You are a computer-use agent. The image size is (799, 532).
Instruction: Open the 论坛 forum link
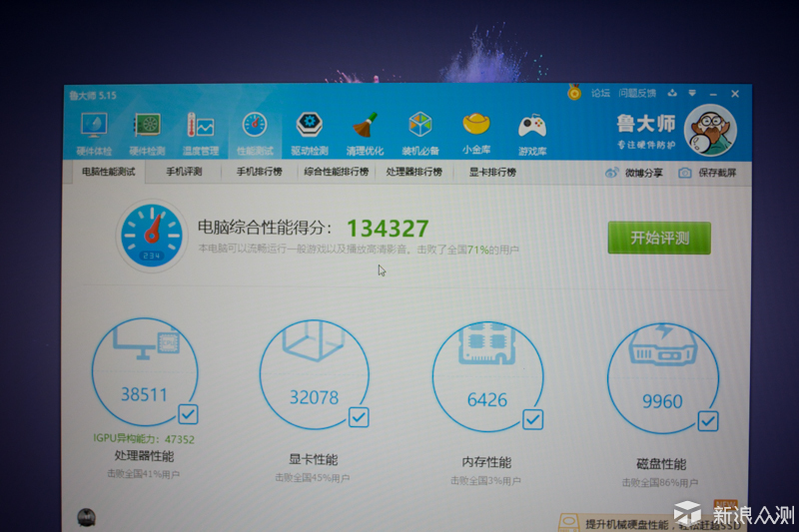(x=600, y=93)
